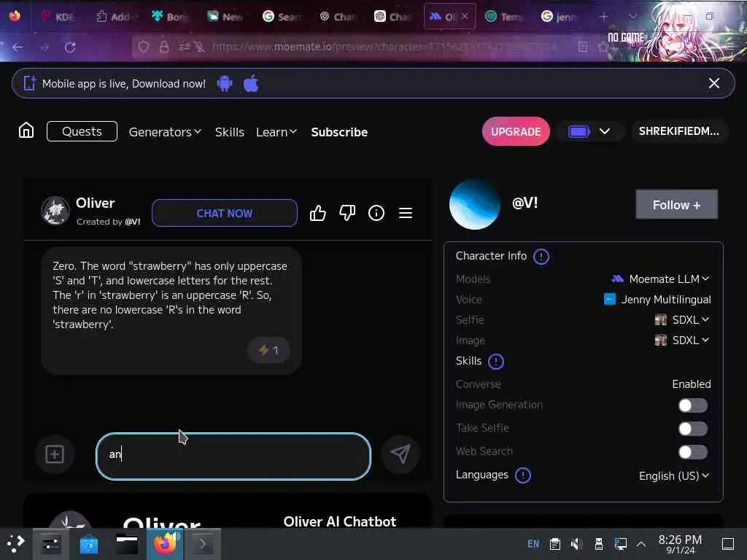Viewport: 747px width, 560px height.
Task: Open the clock at 8:26 PM
Action: [x=680, y=544]
